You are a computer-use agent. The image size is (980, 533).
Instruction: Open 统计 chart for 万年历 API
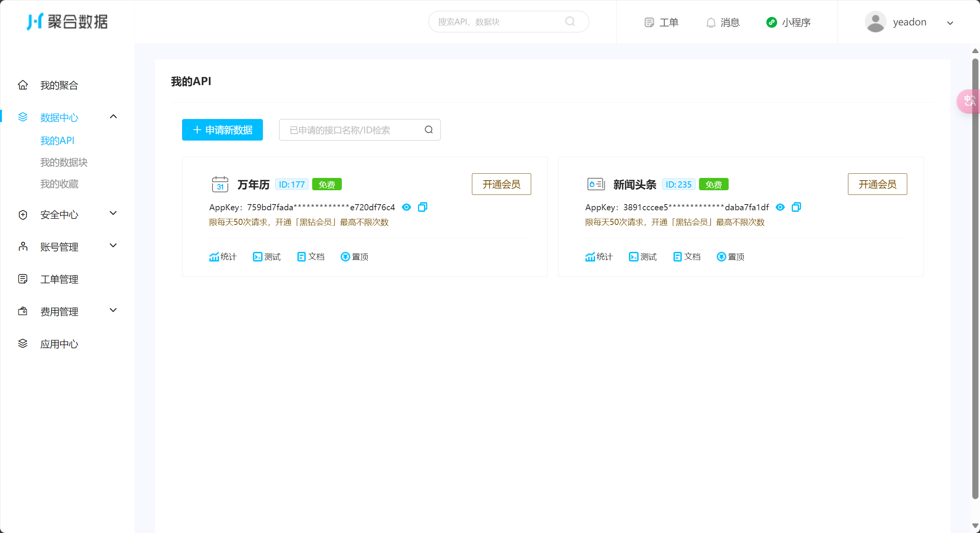coord(214,257)
